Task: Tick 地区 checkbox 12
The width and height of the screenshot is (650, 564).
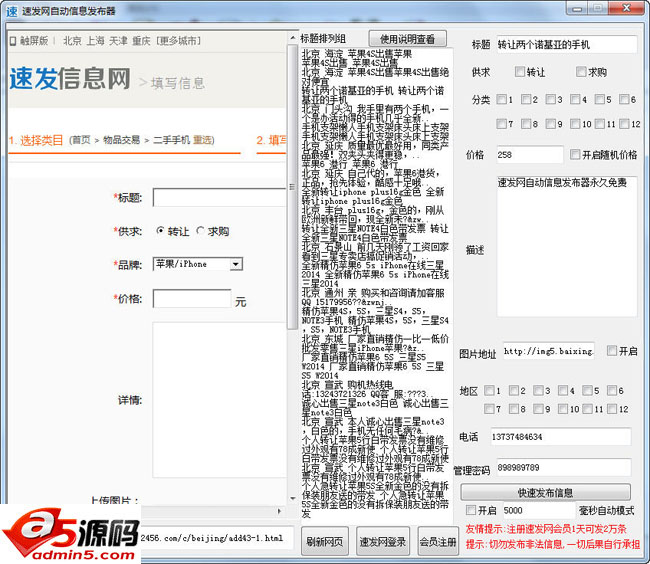Action: 612,409
